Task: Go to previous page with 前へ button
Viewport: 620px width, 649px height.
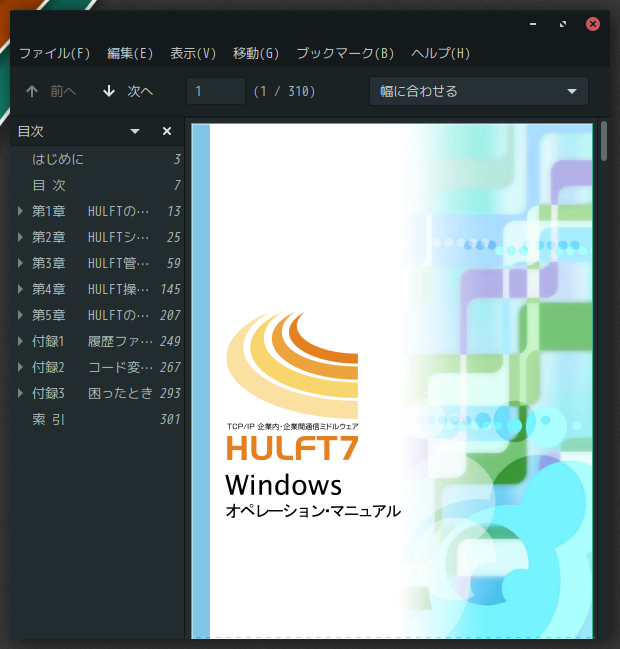Action: click(x=51, y=91)
